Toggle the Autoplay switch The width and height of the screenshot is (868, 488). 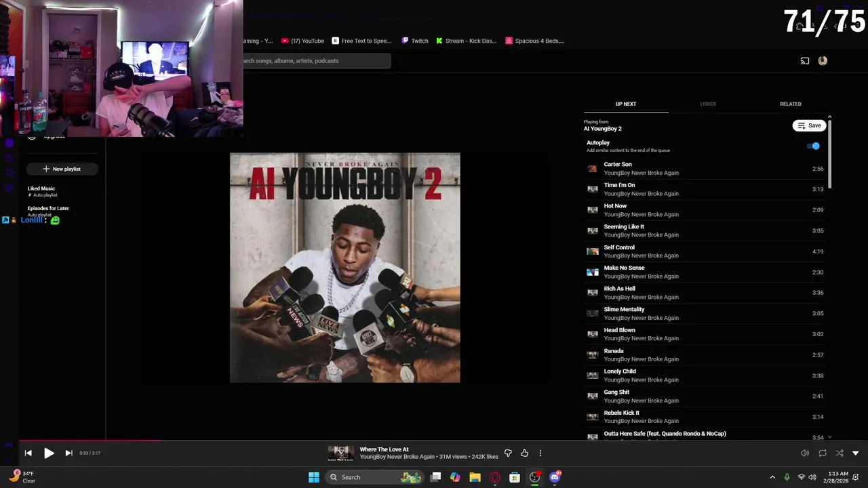813,146
